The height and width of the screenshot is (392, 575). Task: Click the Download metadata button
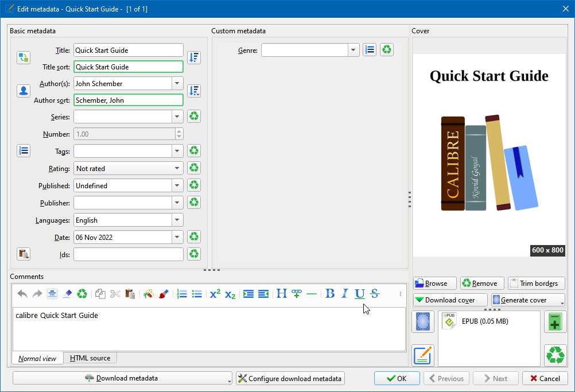pyautogui.click(x=121, y=378)
